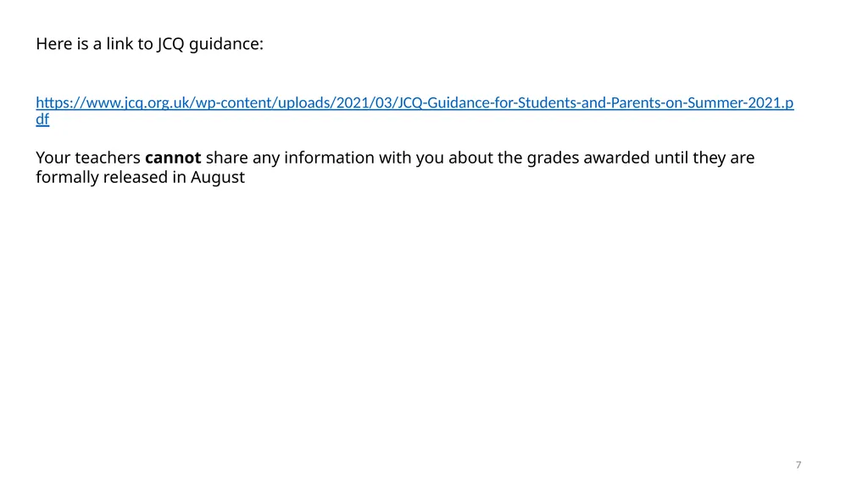Screen dimensions: 868x487
Task: Click the words 'Your teachers'
Action: (x=88, y=158)
